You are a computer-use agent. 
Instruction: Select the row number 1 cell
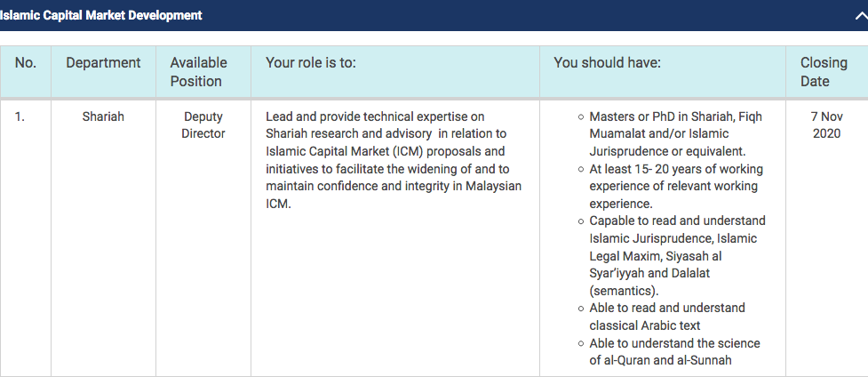pyautogui.click(x=20, y=116)
